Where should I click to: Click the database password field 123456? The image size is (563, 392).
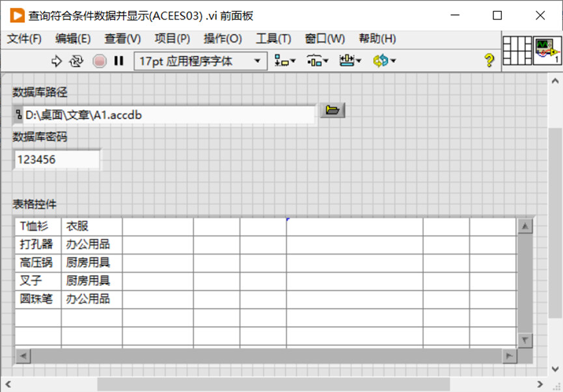(x=57, y=160)
